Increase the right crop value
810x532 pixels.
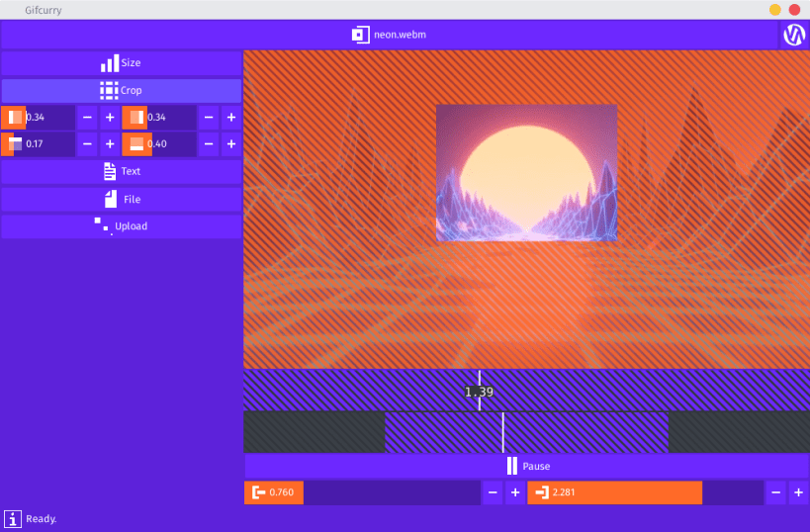coord(231,118)
